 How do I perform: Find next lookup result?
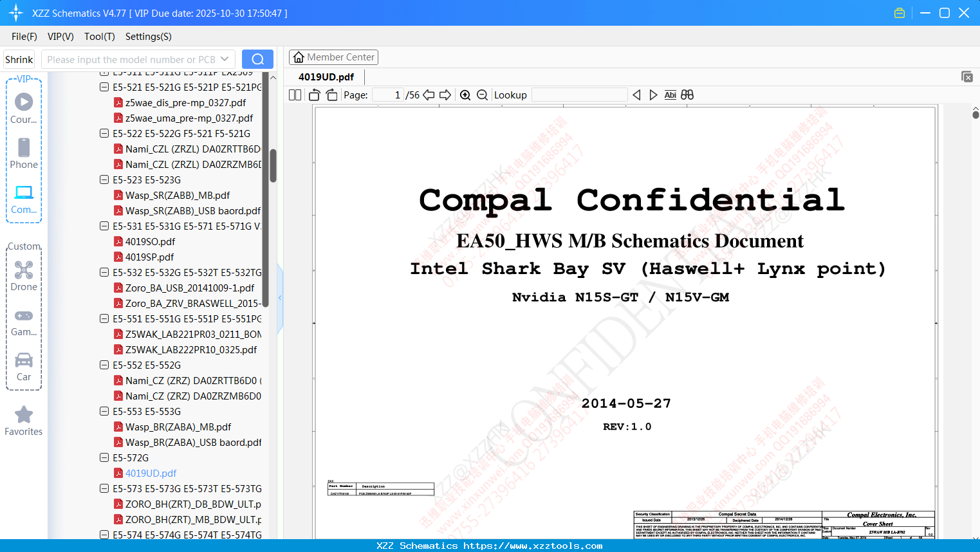point(653,95)
